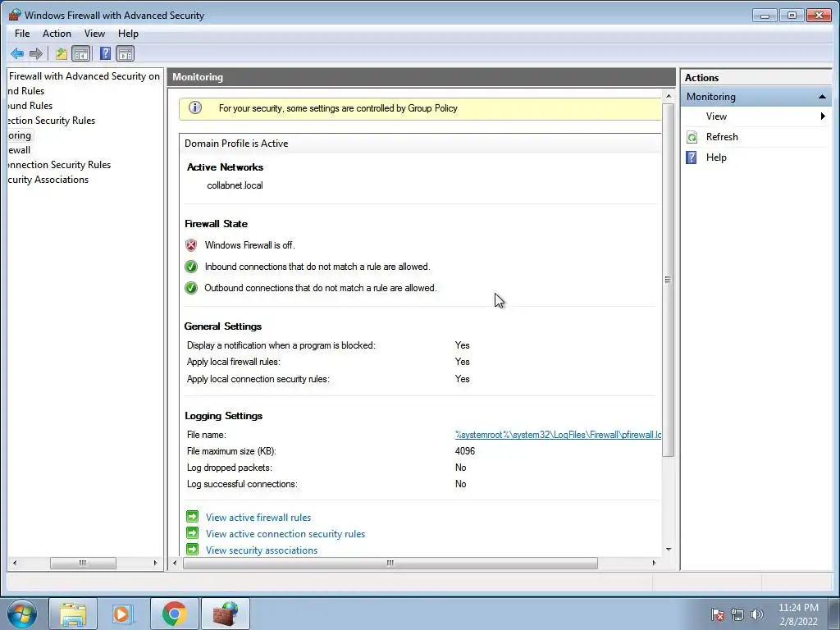Click the Back arrow toolbar icon
This screenshot has height=630, width=840.
point(17,53)
